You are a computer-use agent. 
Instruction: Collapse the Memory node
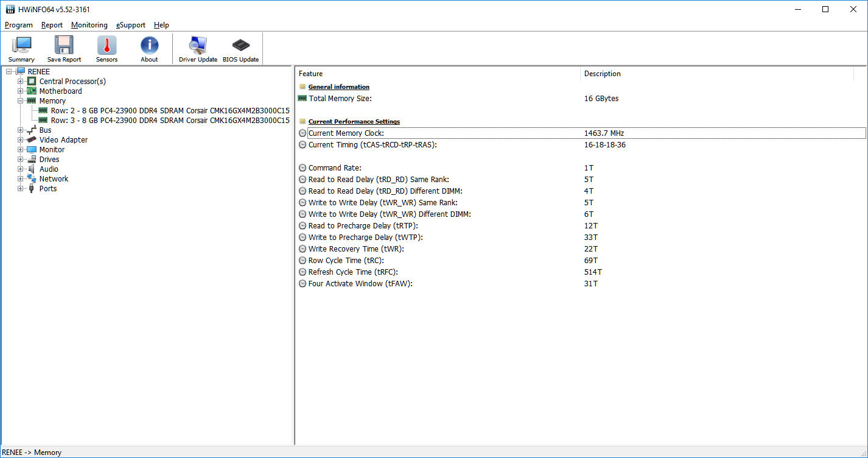pyautogui.click(x=21, y=100)
